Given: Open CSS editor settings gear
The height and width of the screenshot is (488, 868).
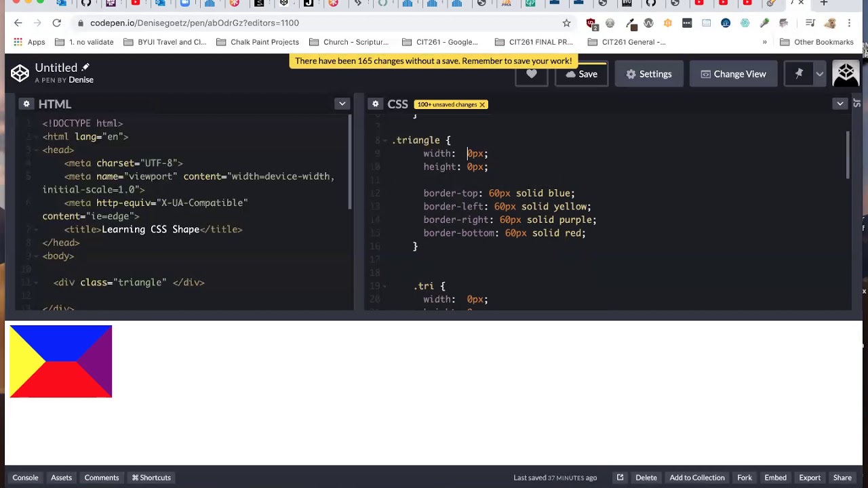Looking at the screenshot, I should (x=375, y=104).
